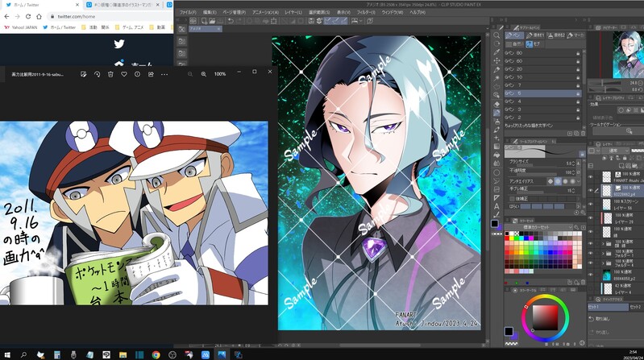This screenshot has width=644, height=360.
Task: Click inside the color wheel saturation square
Action: [x=545, y=317]
